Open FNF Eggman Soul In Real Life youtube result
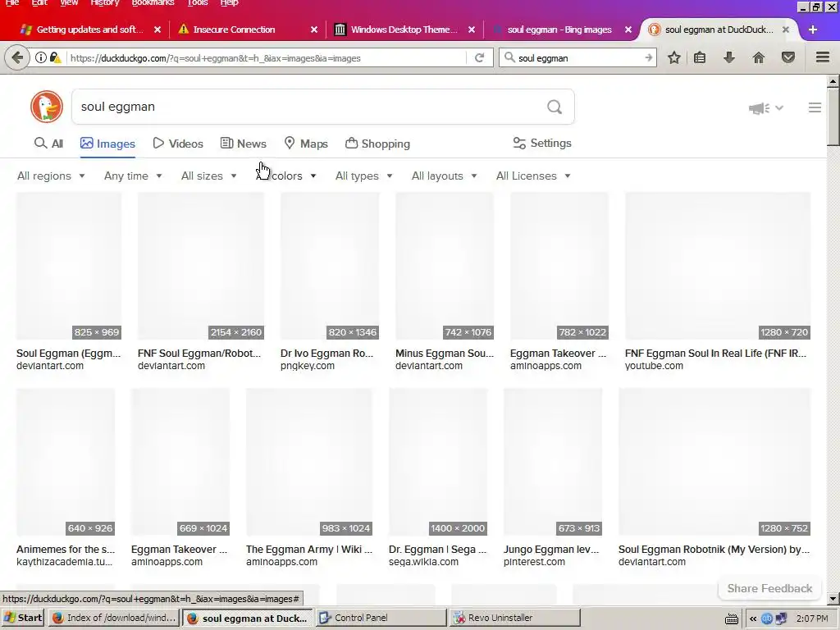Viewport: 840px width, 630px height. coord(715,353)
